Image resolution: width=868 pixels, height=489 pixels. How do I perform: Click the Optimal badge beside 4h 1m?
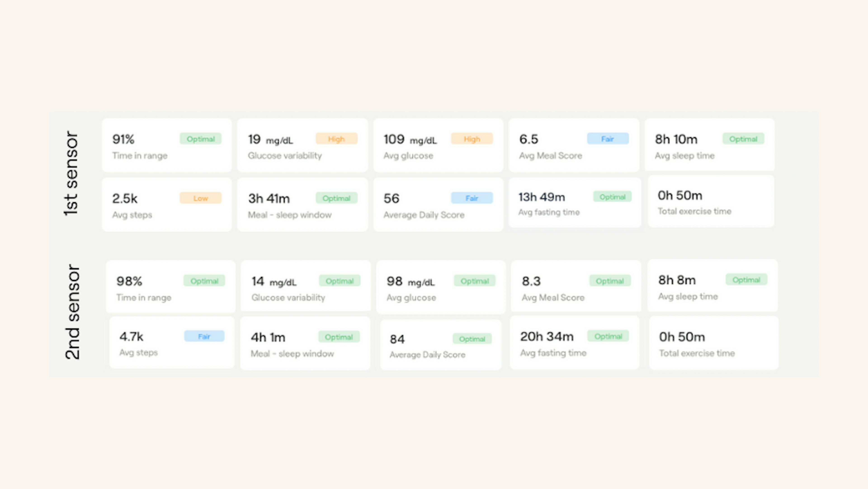[x=339, y=337]
